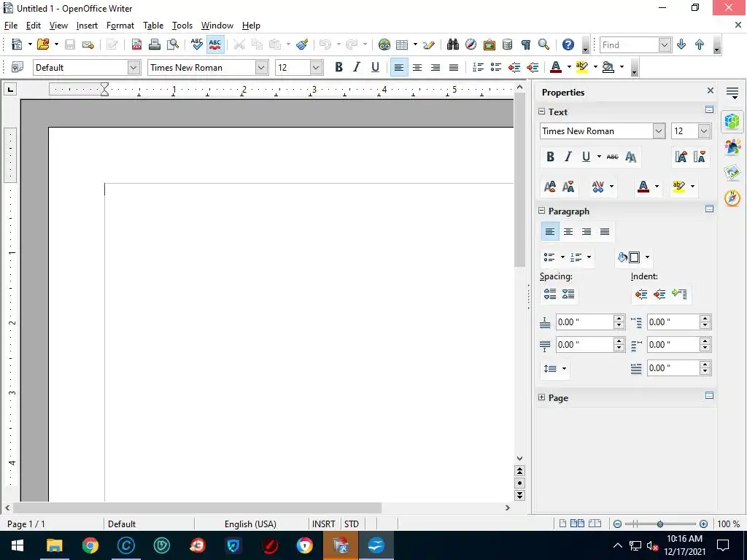Click the Find text input field

pos(630,44)
